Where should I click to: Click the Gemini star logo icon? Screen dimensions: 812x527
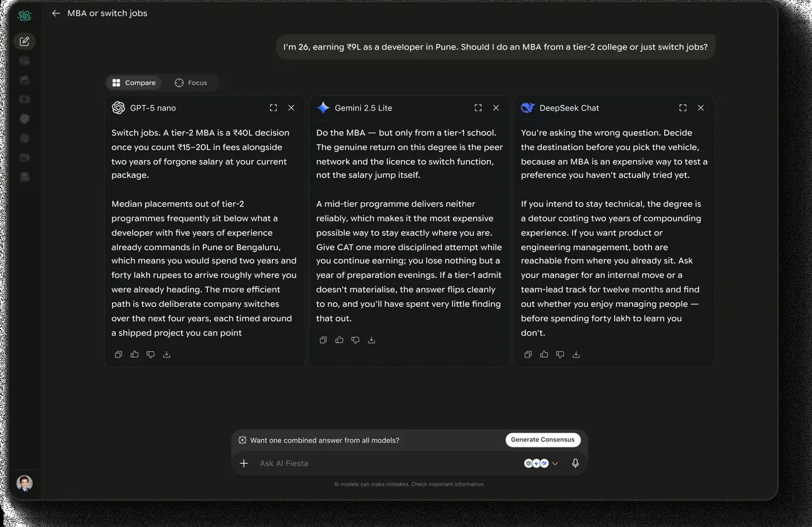click(x=323, y=108)
